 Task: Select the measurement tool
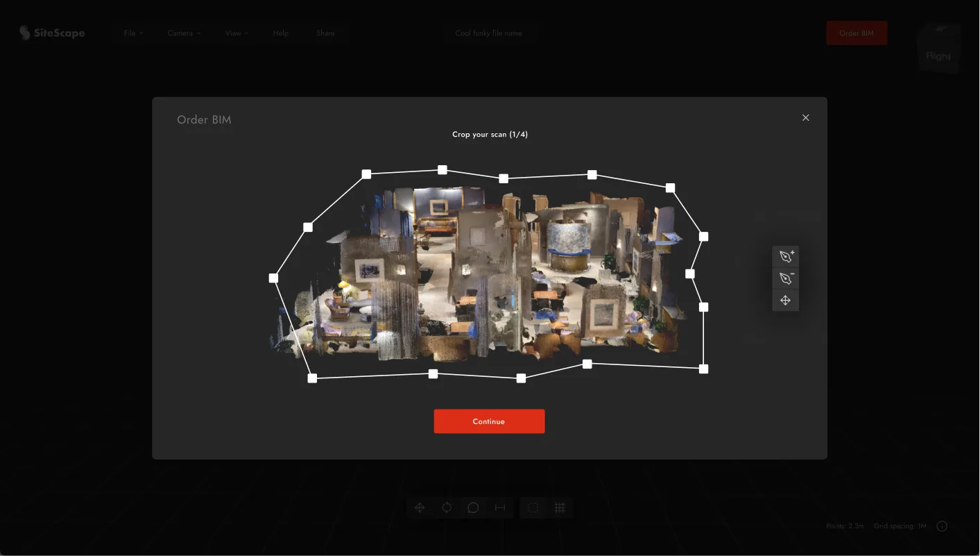tap(500, 507)
